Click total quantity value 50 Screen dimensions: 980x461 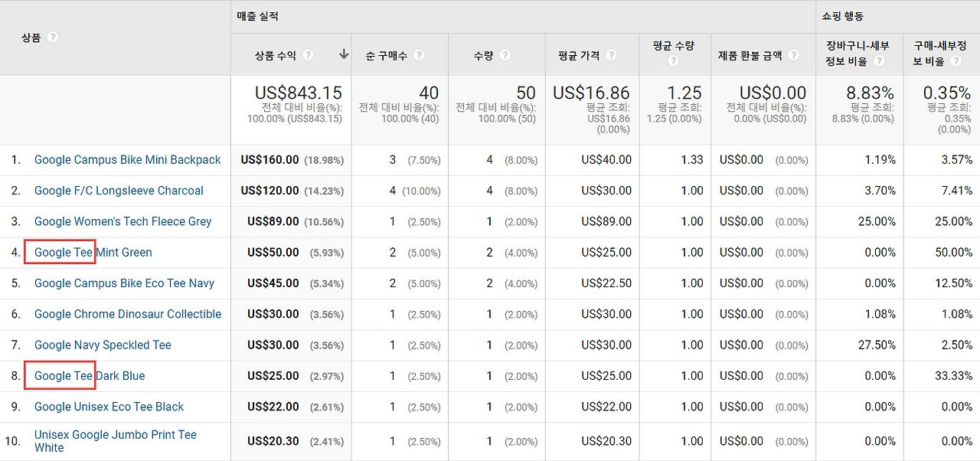[x=526, y=93]
